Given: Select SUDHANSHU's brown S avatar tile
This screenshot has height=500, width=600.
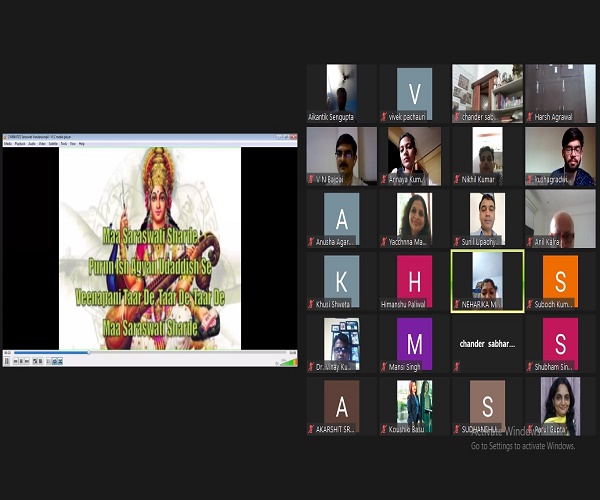Looking at the screenshot, I should click(488, 406).
